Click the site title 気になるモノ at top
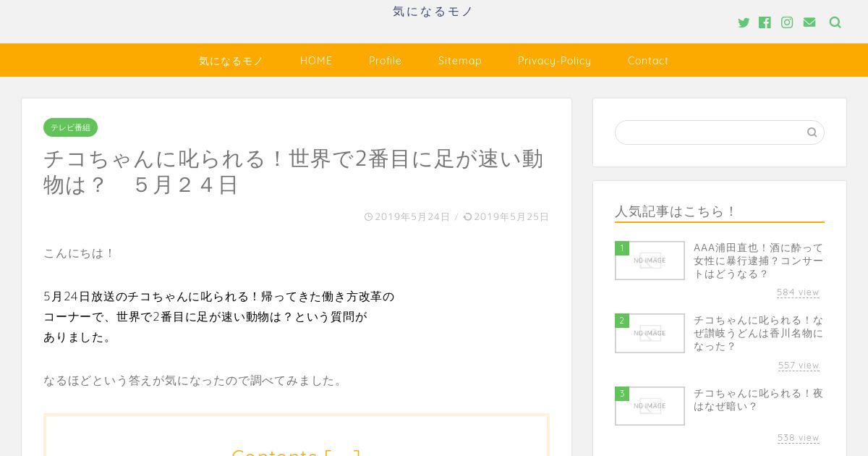 (x=433, y=12)
